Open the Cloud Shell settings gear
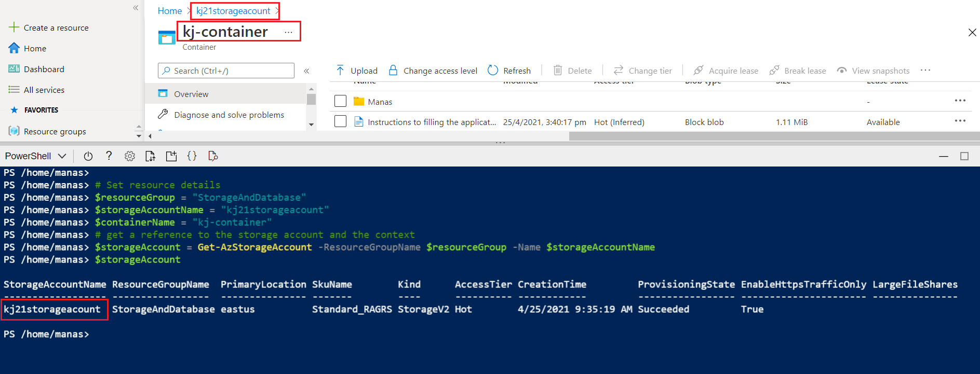Viewport: 980px width, 374px height. click(130, 156)
